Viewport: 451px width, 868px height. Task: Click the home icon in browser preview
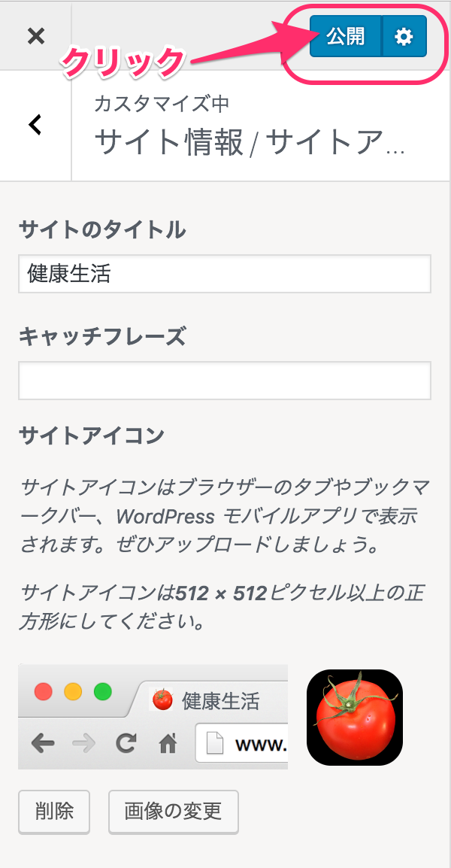(x=168, y=744)
